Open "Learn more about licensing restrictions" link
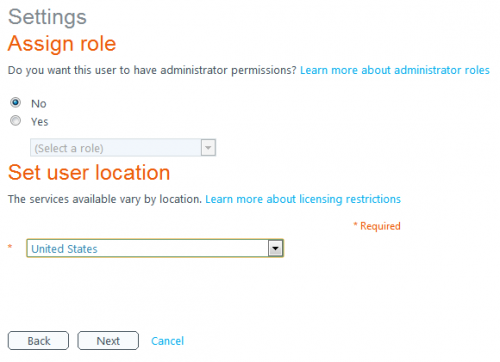This screenshot has width=500, height=362. (303, 199)
